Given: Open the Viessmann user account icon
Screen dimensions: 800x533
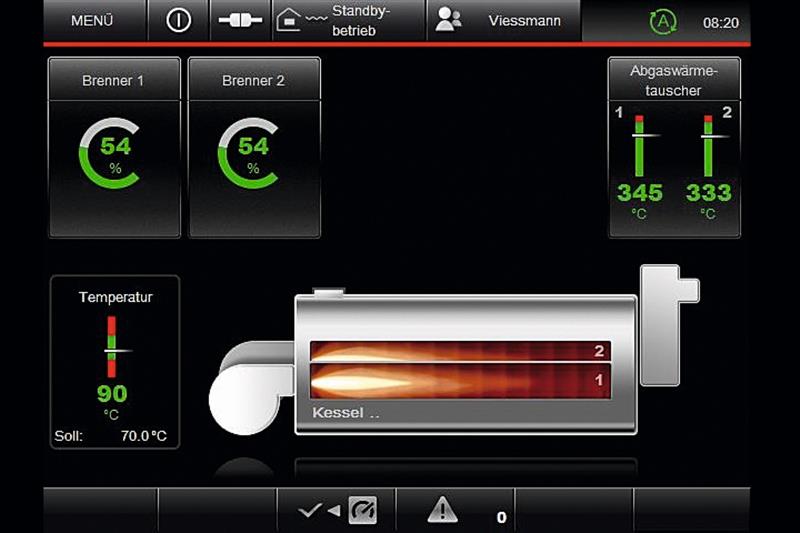Looking at the screenshot, I should pyautogui.click(x=450, y=21).
